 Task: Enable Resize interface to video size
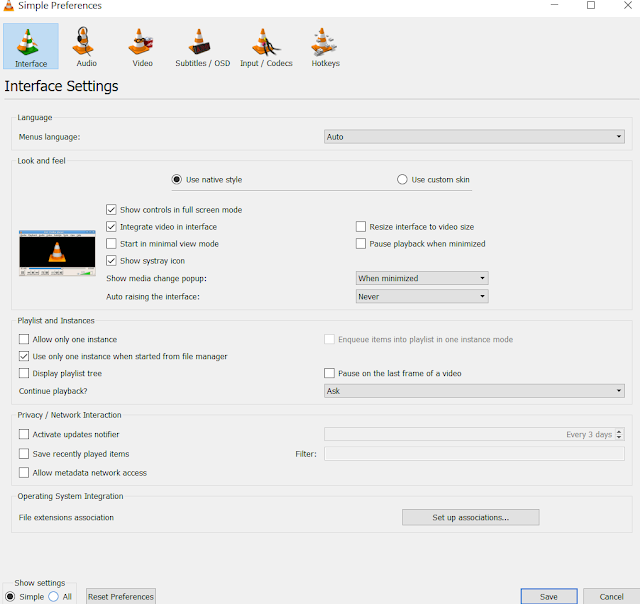click(361, 226)
